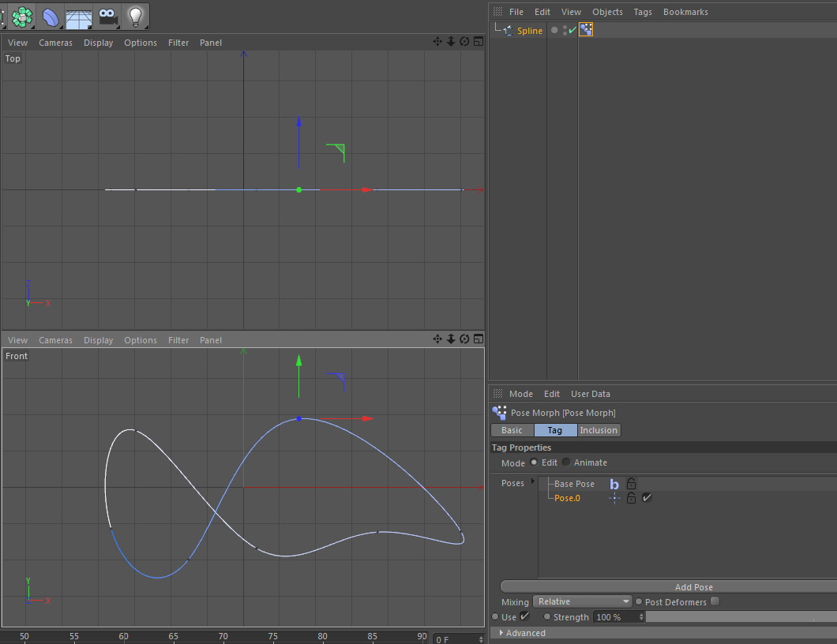Click the Base Pose 'b' icon
The width and height of the screenshot is (837, 644).
click(614, 484)
